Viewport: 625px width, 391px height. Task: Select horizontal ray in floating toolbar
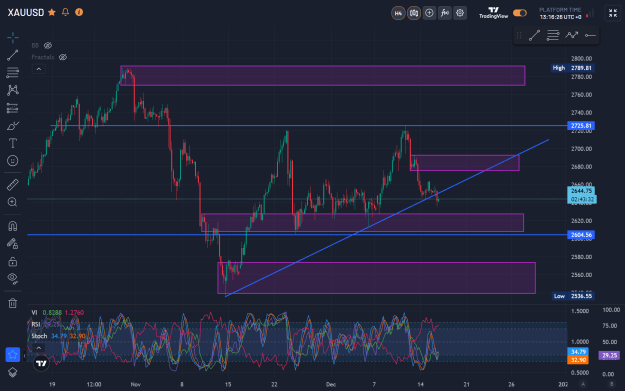(590, 35)
